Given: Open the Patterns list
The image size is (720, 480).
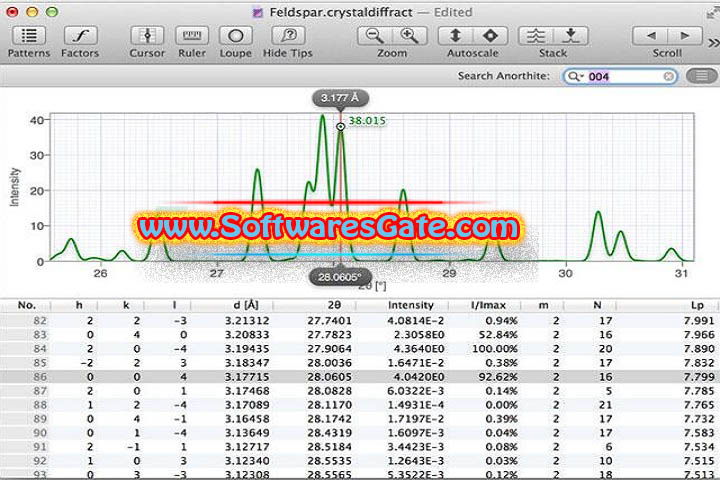Looking at the screenshot, I should [x=29, y=36].
